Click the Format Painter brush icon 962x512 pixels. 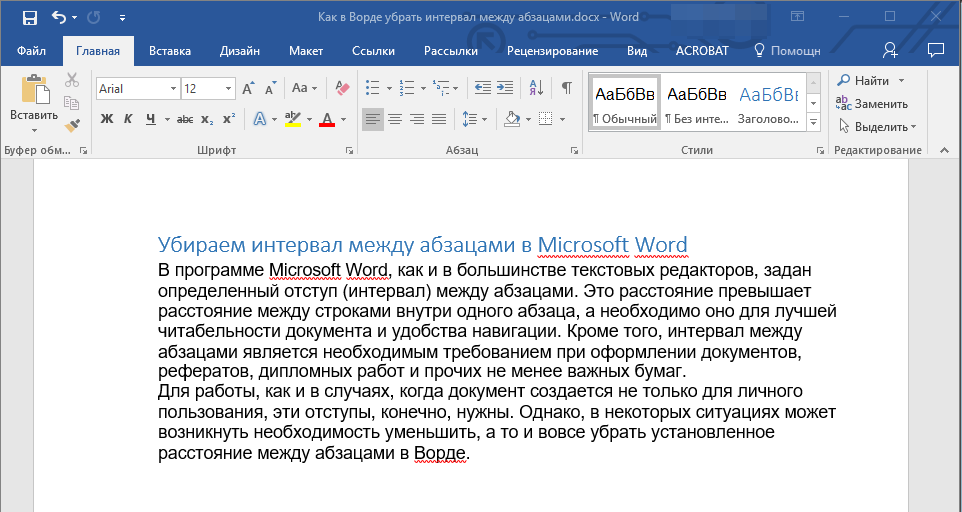pos(72,126)
